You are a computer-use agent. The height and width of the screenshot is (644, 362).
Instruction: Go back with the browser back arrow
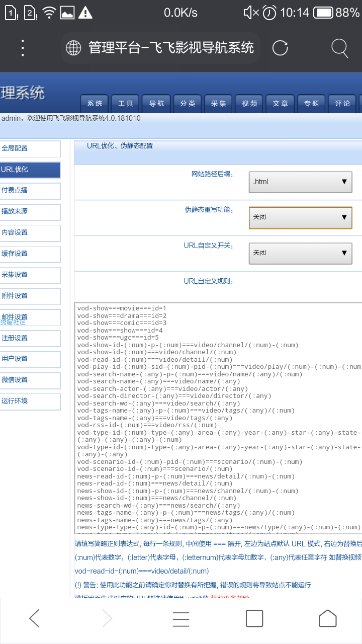34,618
